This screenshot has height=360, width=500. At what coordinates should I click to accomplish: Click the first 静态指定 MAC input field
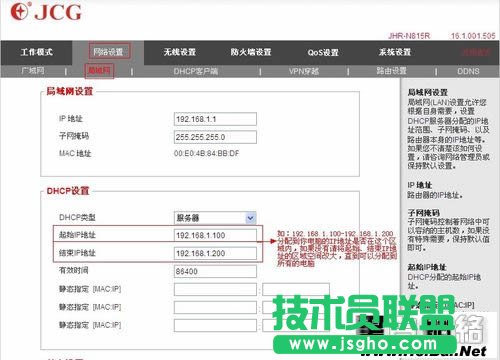click(215, 289)
